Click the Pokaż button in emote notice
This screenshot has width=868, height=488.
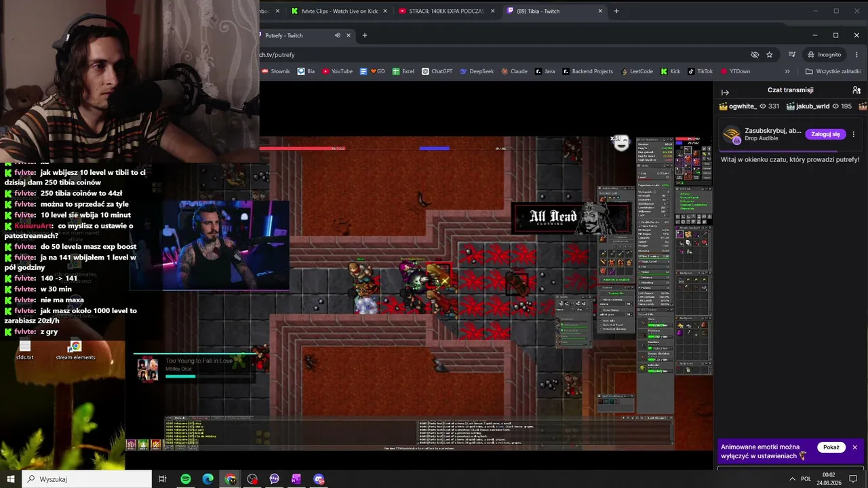click(x=831, y=447)
